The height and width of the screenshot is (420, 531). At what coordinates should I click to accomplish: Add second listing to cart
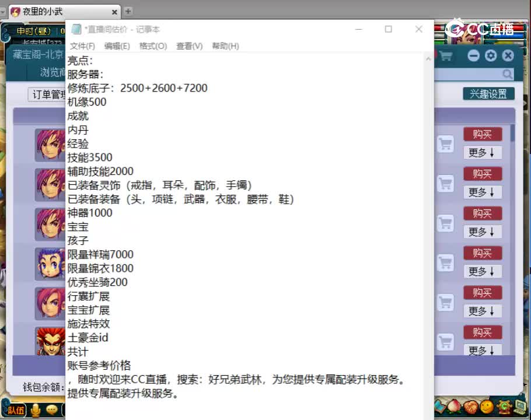[445, 184]
